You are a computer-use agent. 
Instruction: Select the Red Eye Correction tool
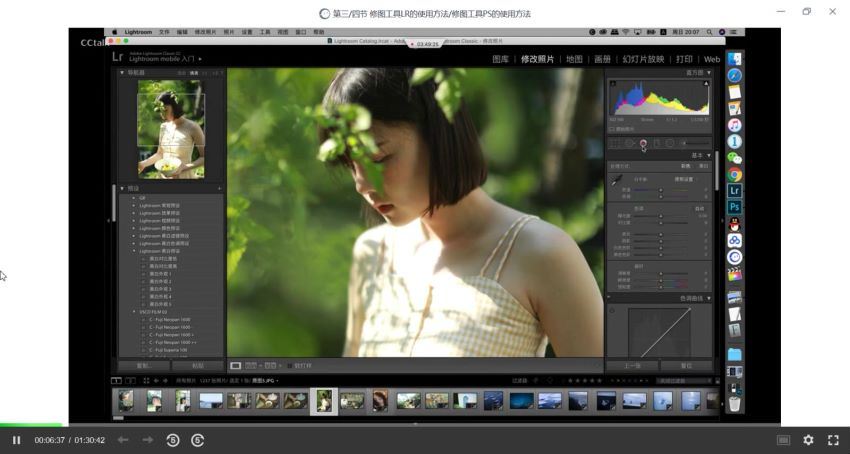pos(643,143)
